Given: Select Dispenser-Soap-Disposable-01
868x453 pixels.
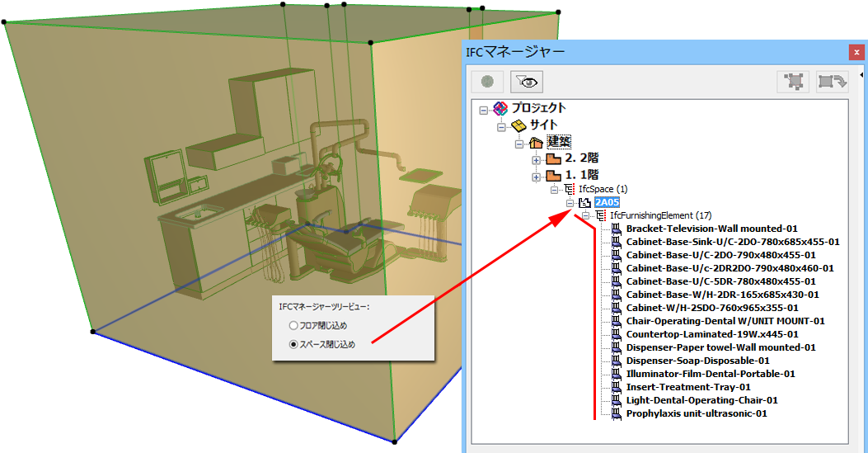Looking at the screenshot, I should [x=697, y=361].
